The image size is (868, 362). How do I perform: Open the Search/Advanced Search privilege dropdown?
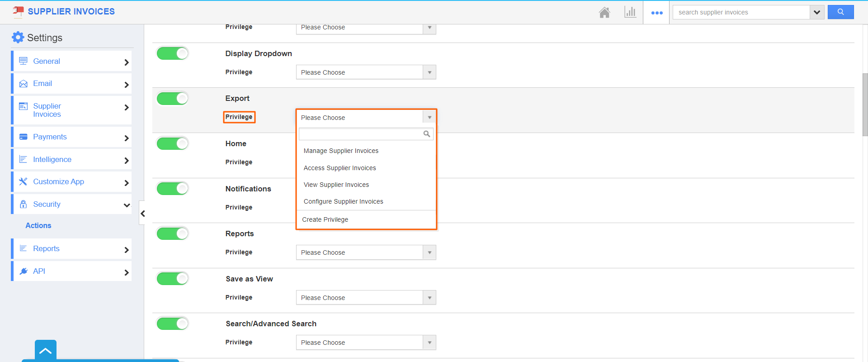pos(366,343)
